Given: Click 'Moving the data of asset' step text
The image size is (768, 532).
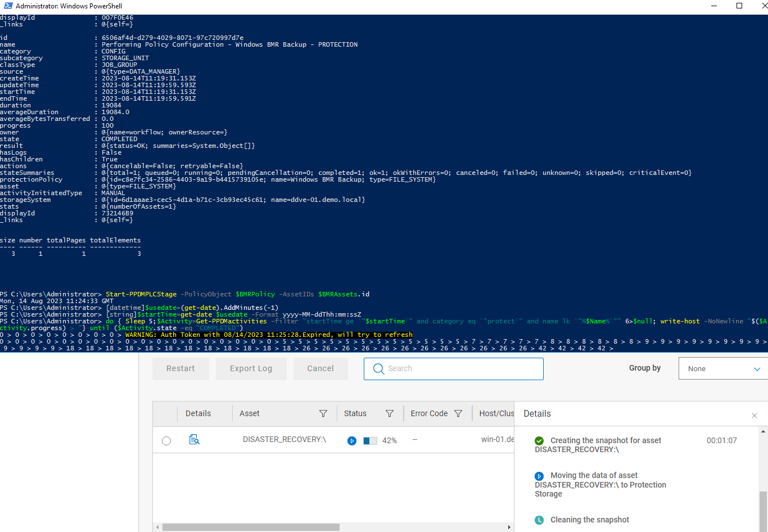Looking at the screenshot, I should pyautogui.click(x=594, y=475).
